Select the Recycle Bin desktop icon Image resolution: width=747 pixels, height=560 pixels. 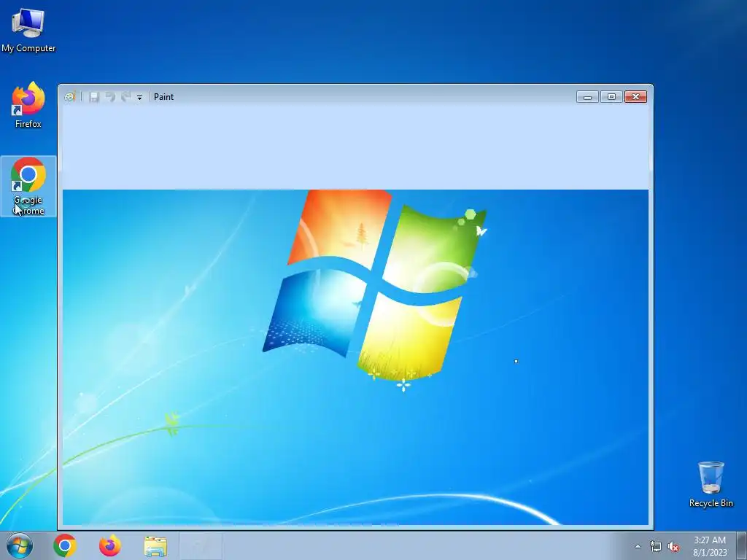711,484
